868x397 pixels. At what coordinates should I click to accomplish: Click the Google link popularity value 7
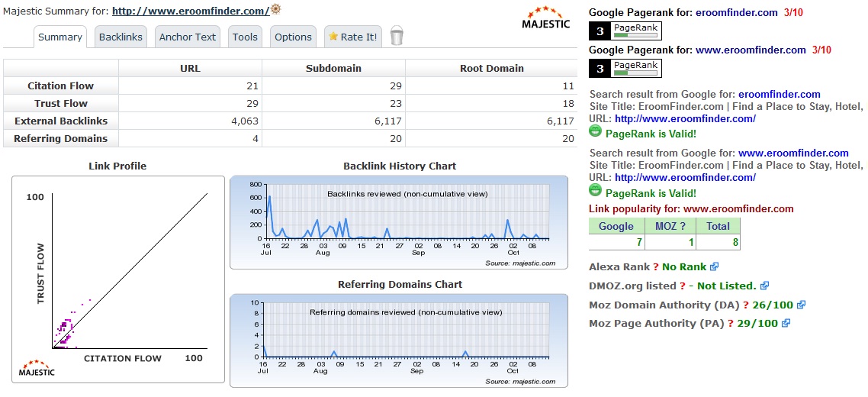pyautogui.click(x=638, y=242)
